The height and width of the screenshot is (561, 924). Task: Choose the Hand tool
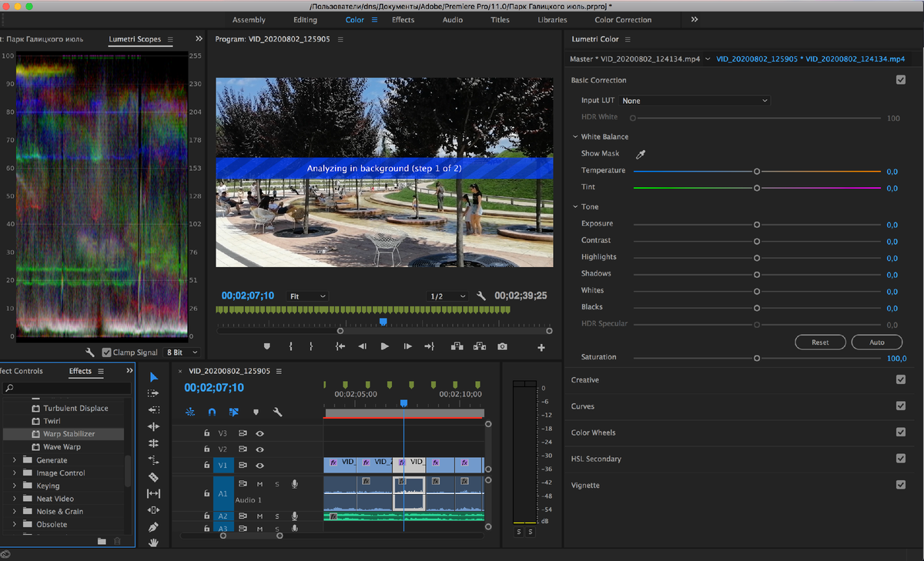153,543
